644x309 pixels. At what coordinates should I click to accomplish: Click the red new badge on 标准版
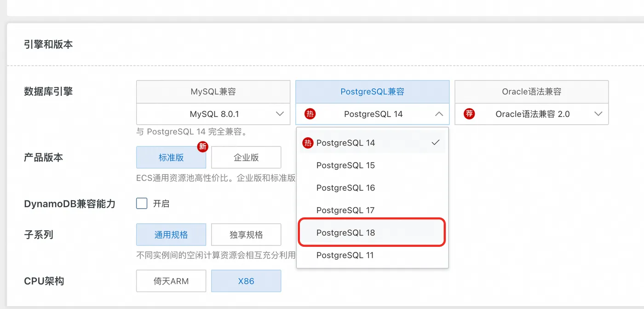[x=202, y=147]
